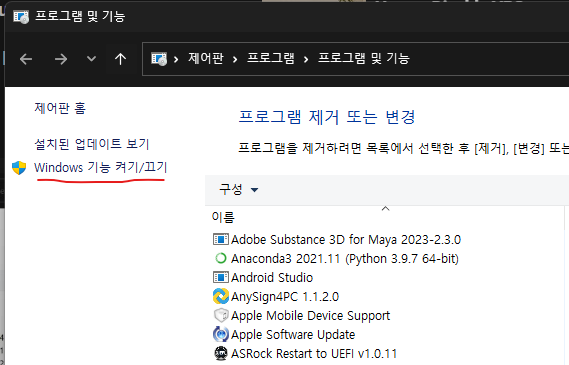Select Anaconda3 2021.11 entry

(345, 259)
